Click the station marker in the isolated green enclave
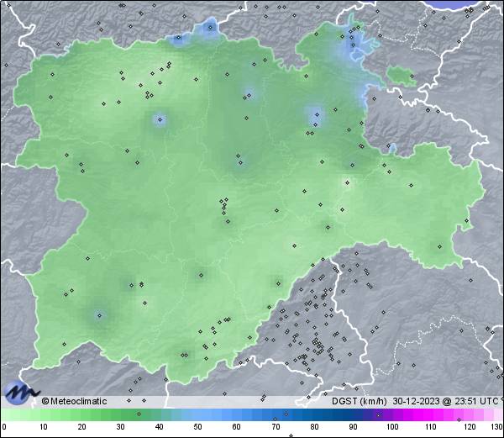The width and height of the screenshot is (504, 438). point(412,77)
